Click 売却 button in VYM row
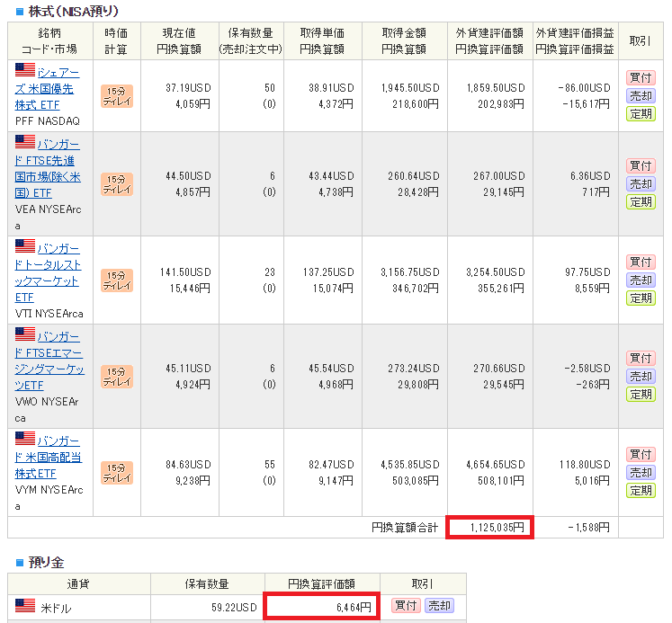This screenshot has width=672, height=623. pos(641,472)
